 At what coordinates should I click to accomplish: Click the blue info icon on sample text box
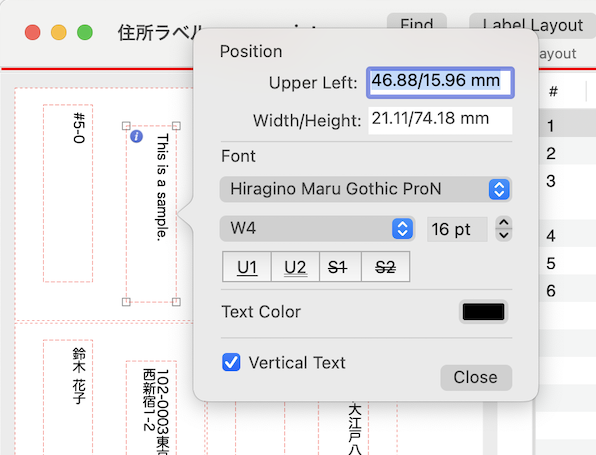coord(136,136)
